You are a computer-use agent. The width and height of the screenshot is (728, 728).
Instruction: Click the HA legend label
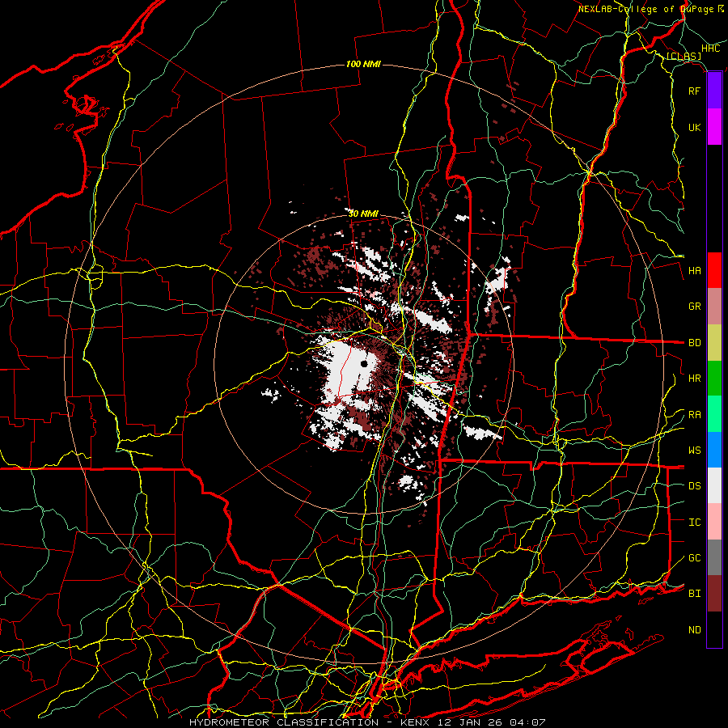pyautogui.click(x=695, y=270)
